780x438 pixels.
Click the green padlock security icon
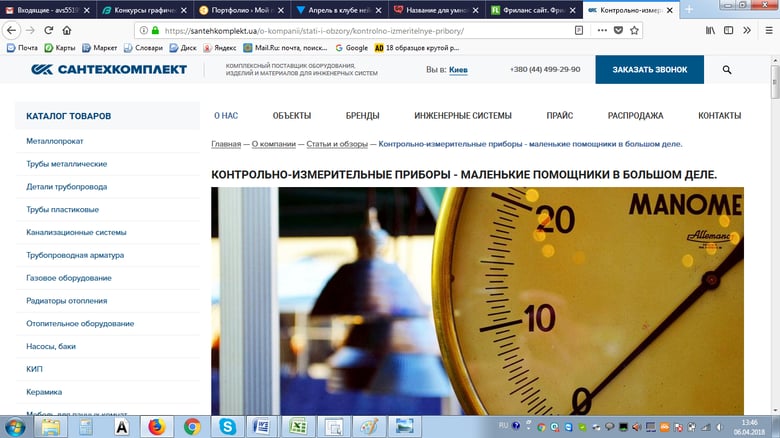(x=155, y=30)
